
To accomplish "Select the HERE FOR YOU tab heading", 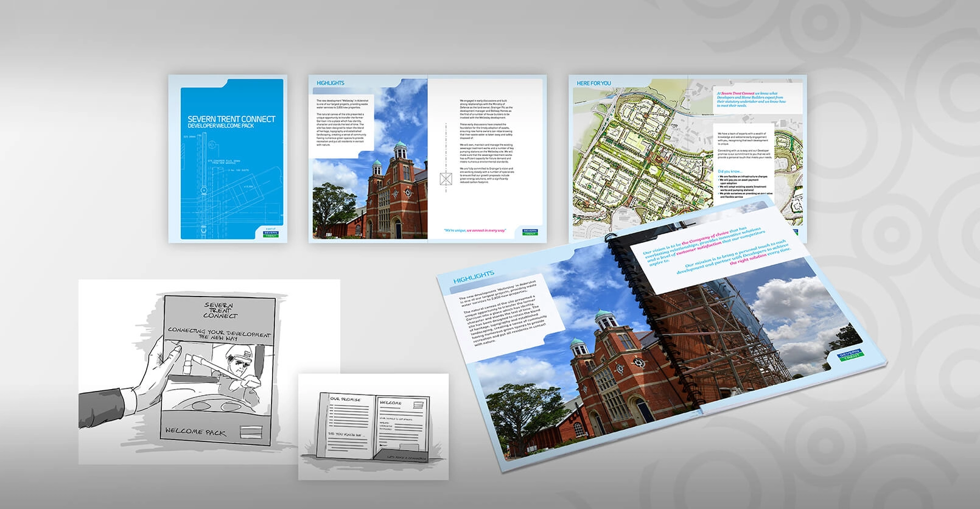I will (x=593, y=83).
